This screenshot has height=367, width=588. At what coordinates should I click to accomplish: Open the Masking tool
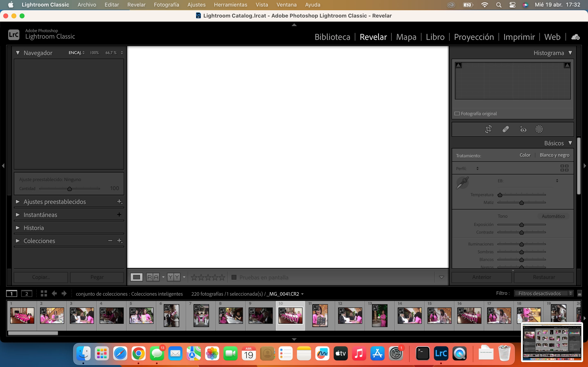coord(539,129)
